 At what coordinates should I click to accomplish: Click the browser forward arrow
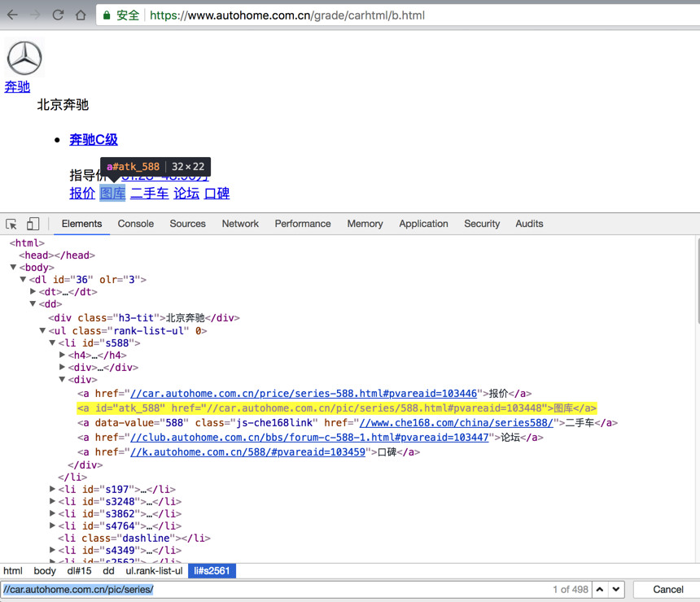[35, 15]
